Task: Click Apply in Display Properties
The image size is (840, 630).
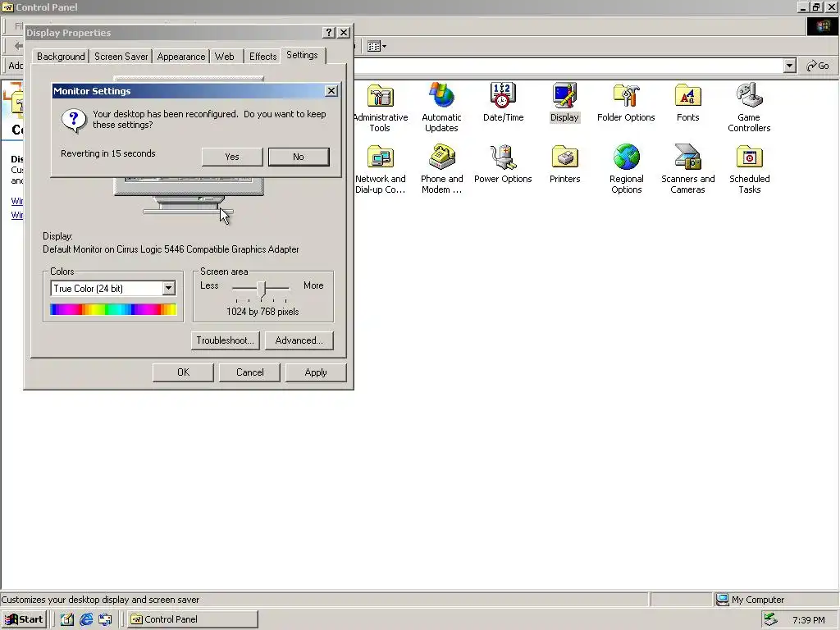Action: coord(316,372)
